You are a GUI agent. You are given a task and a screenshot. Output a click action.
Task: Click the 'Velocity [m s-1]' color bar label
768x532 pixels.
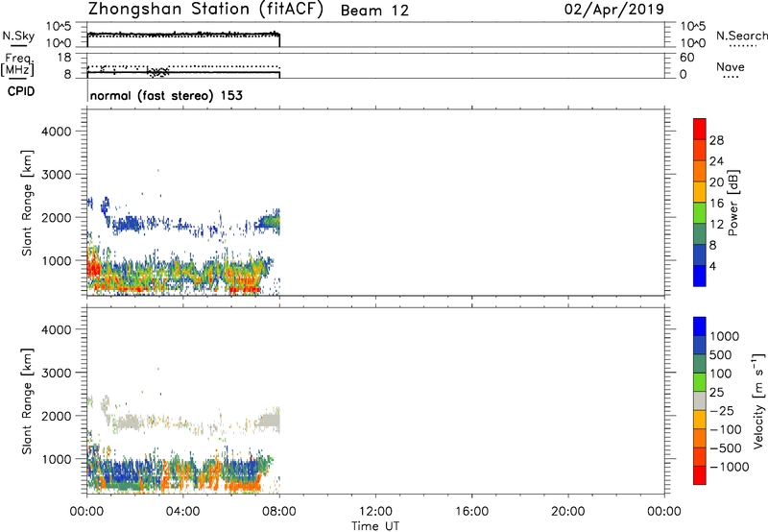pyautogui.click(x=758, y=400)
